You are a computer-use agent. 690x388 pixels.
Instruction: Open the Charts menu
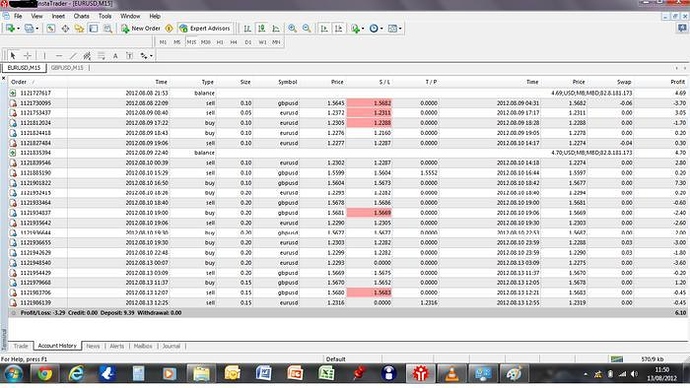[81, 16]
